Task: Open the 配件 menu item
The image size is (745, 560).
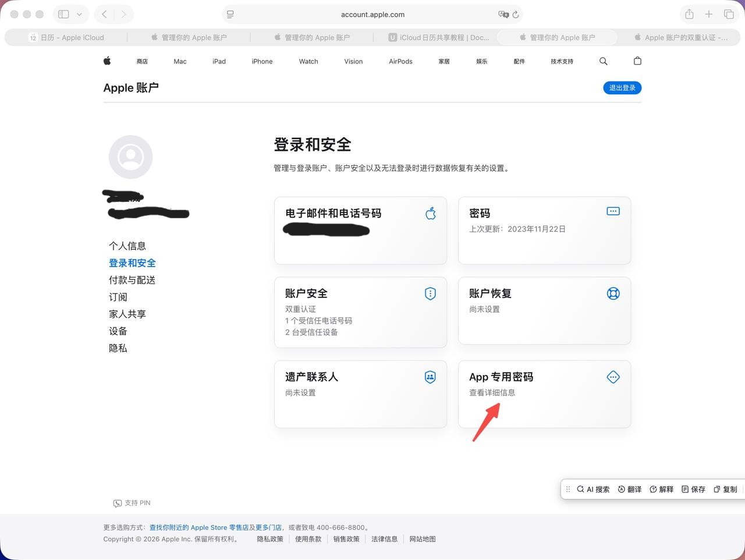Action: 520,61
